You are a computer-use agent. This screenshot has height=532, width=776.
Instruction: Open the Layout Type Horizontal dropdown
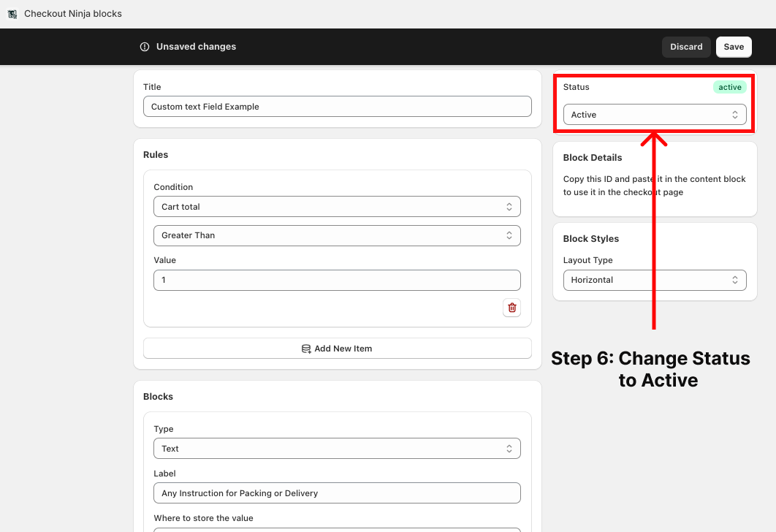coord(654,280)
